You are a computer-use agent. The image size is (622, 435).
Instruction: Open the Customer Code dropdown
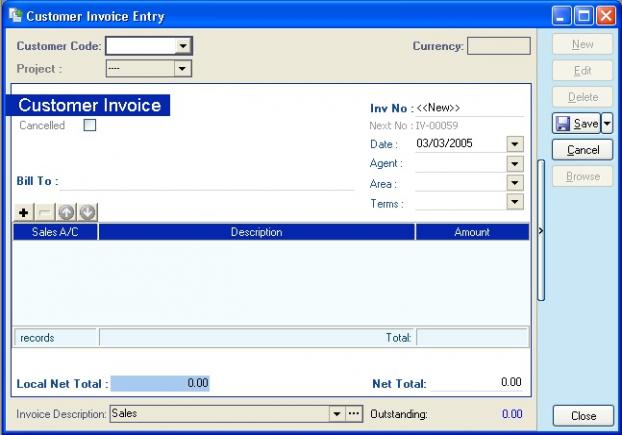coord(183,46)
